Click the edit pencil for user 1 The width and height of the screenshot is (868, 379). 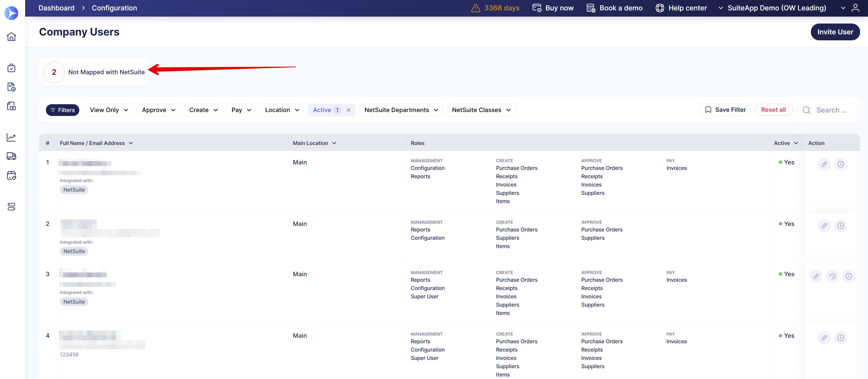click(824, 164)
